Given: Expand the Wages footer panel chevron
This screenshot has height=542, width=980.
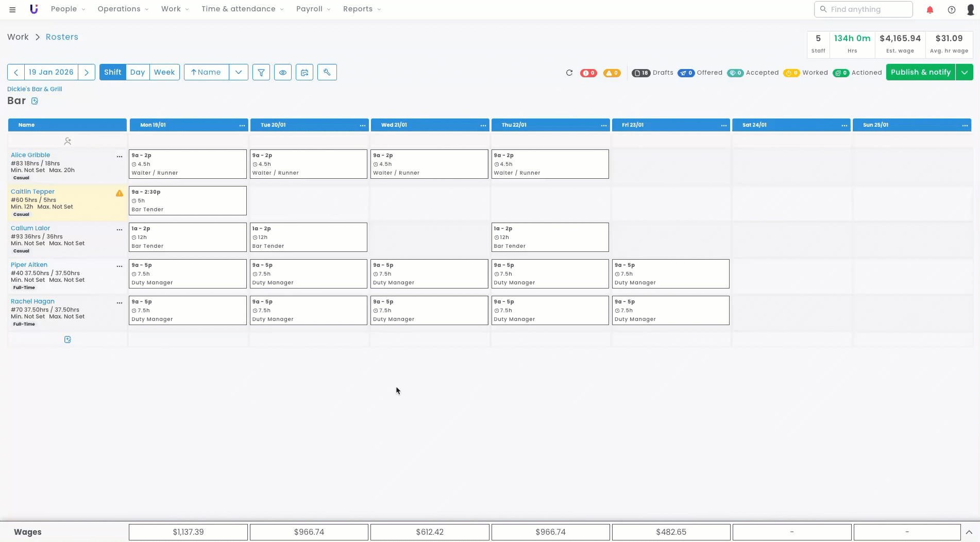Looking at the screenshot, I should pos(969,532).
